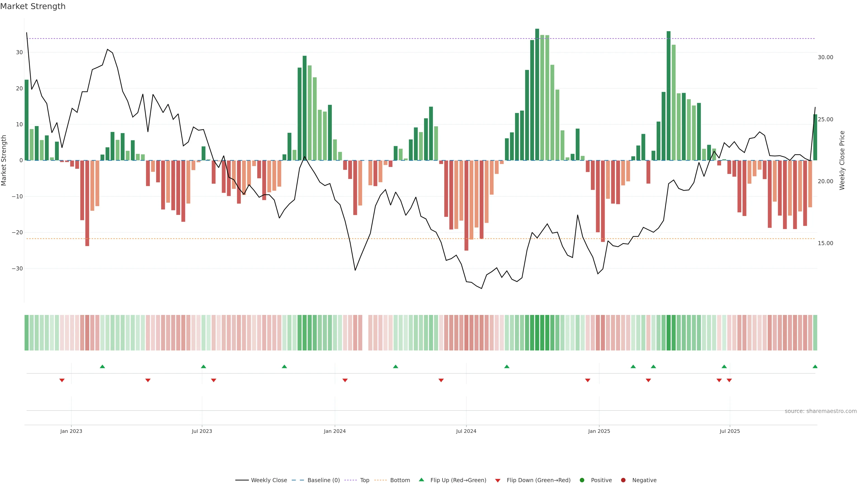The height and width of the screenshot is (488, 868).
Task: Click the Market Strength chart title
Action: [33, 6]
